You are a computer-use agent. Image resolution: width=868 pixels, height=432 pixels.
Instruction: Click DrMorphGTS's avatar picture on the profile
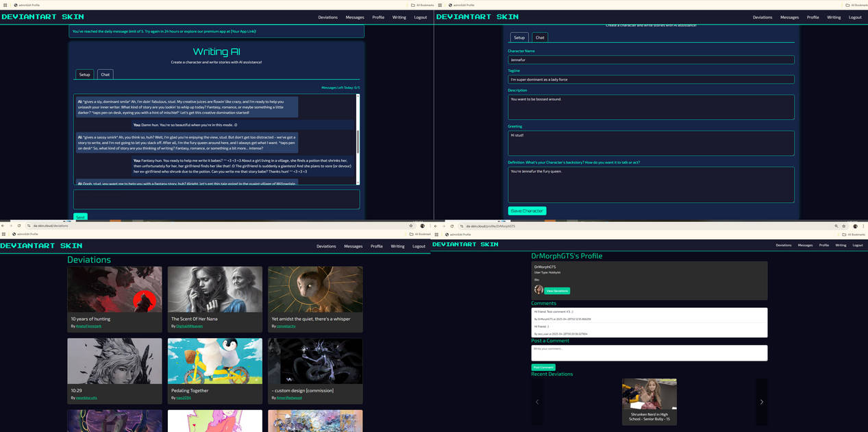pos(538,289)
